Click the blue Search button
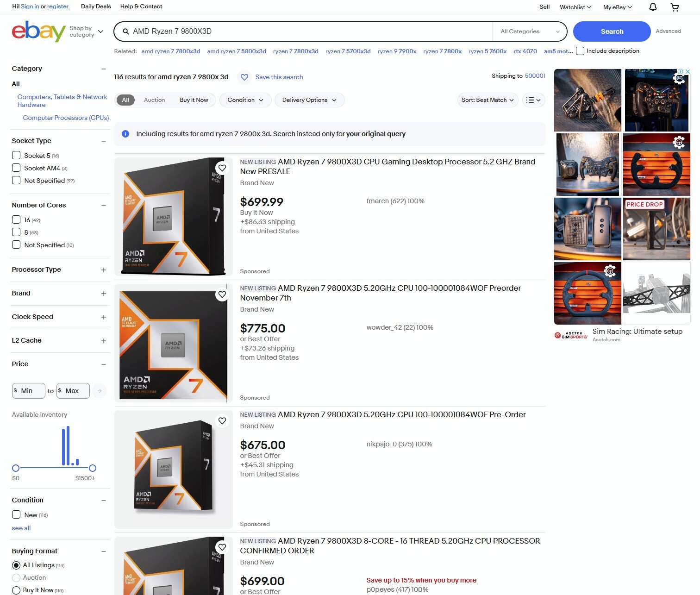The image size is (700, 595). 612,31
